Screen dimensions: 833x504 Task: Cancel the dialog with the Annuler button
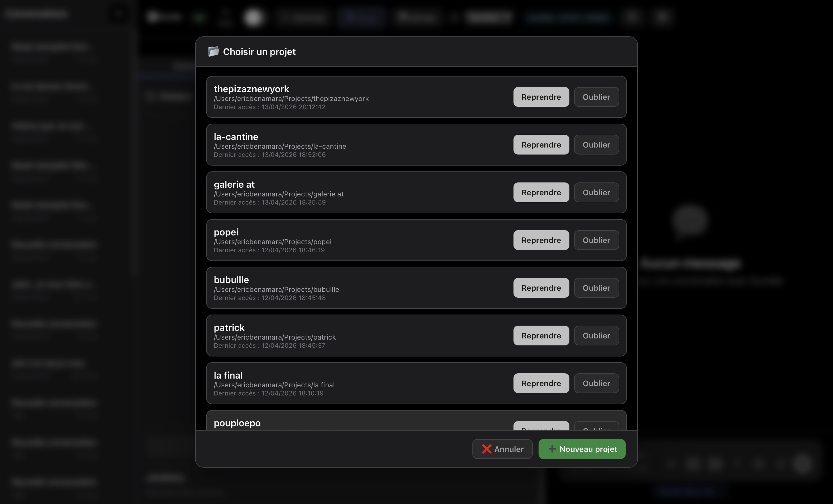(x=502, y=449)
